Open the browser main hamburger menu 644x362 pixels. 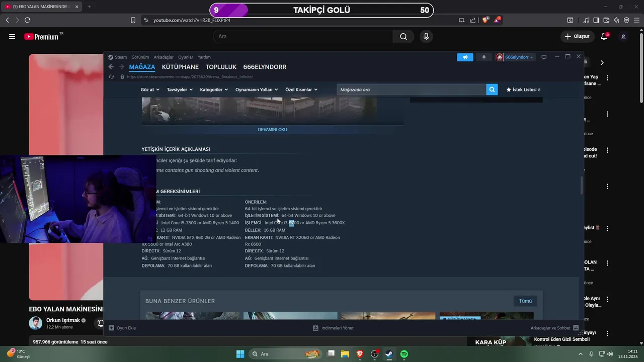coord(636,20)
